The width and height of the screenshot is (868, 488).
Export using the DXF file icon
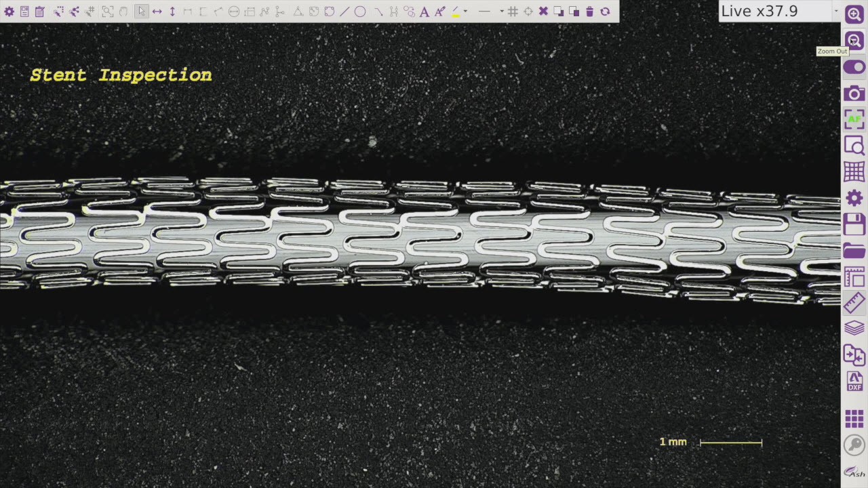click(854, 381)
